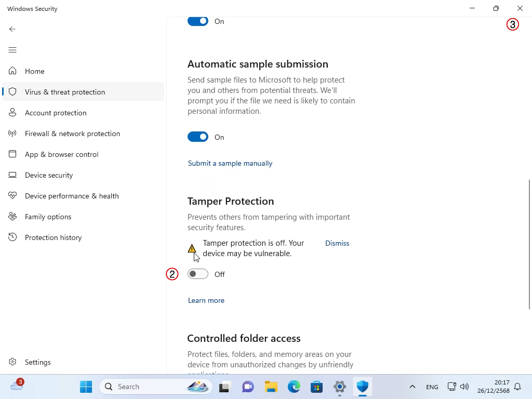Click the Firewall & network protection icon

point(12,134)
